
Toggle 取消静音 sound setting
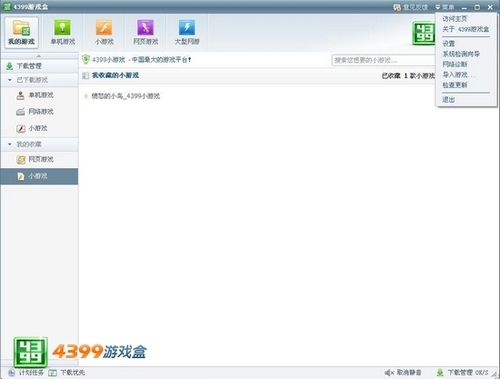(409, 372)
